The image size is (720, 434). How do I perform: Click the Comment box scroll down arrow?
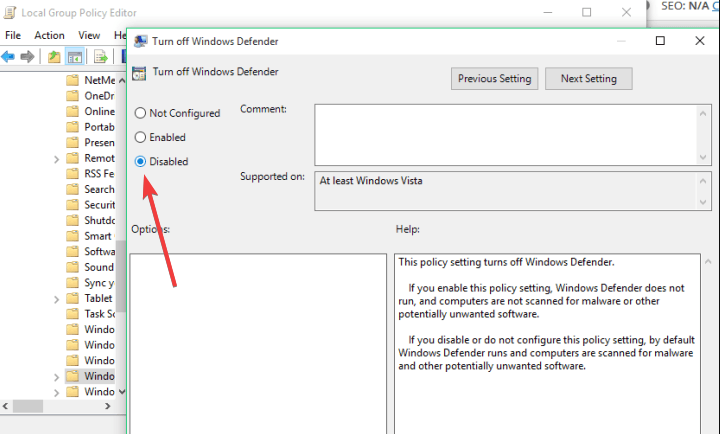tap(703, 157)
